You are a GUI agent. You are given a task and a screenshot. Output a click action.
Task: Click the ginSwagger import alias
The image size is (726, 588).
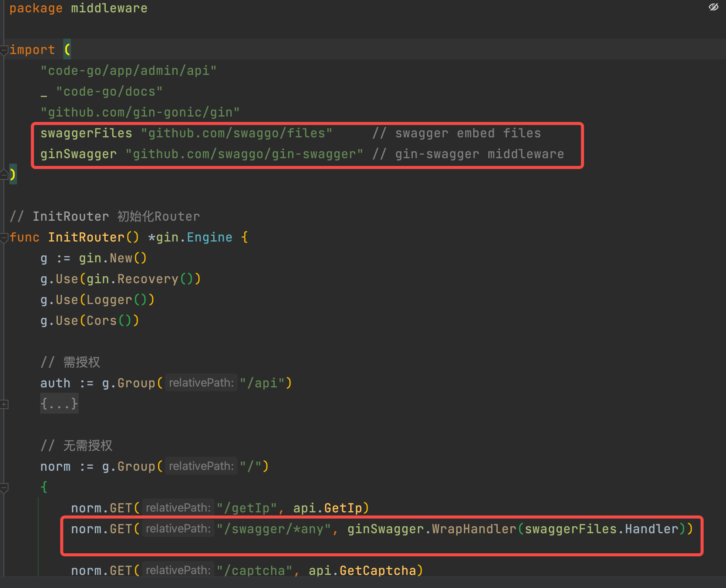tap(79, 154)
